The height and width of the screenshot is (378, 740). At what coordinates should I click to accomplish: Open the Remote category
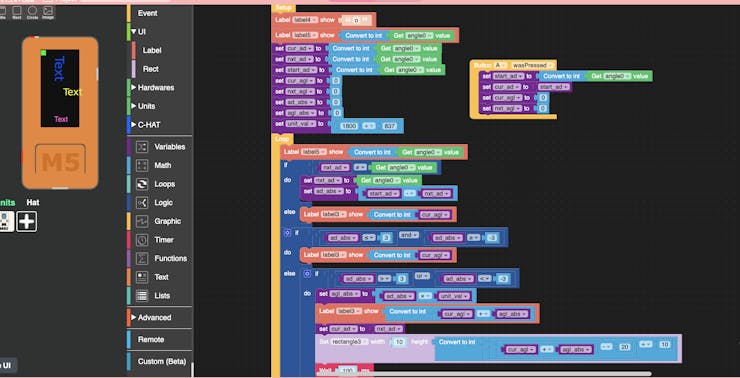[x=151, y=339]
